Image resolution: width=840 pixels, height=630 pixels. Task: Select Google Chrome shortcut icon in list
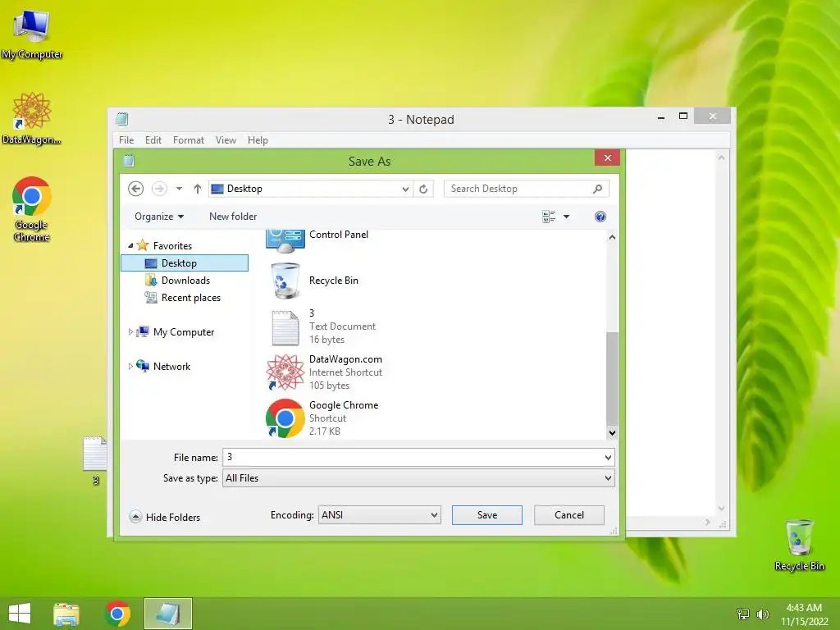point(285,418)
